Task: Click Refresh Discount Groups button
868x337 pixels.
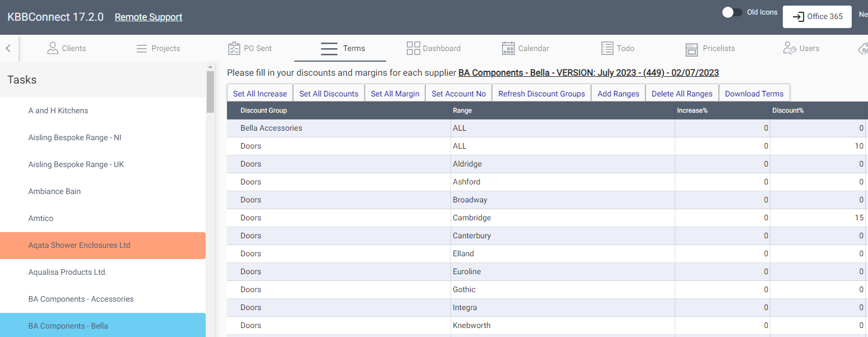Action: [542, 94]
